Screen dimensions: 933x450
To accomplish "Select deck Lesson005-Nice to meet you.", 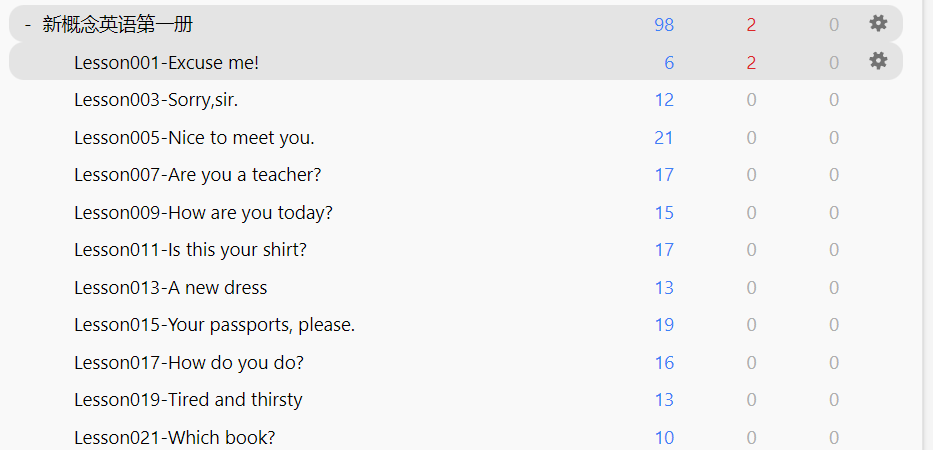I will coord(194,138).
